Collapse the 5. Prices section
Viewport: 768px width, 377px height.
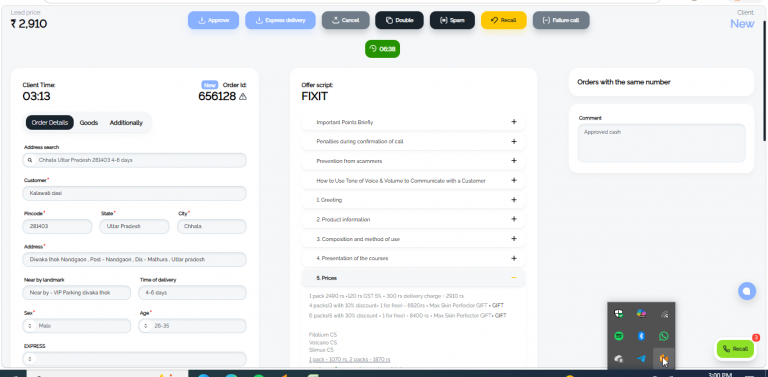tap(413, 278)
